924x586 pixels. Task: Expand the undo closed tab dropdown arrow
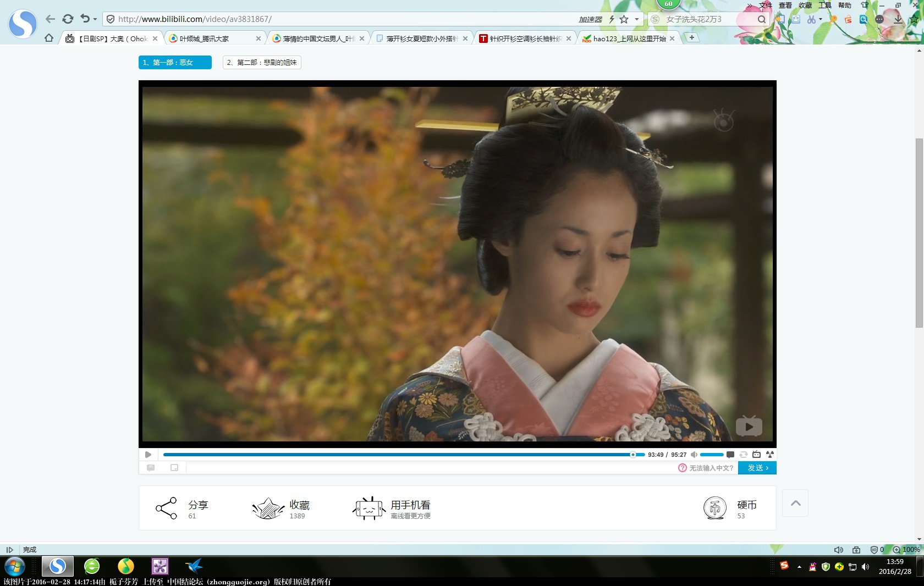(95, 19)
